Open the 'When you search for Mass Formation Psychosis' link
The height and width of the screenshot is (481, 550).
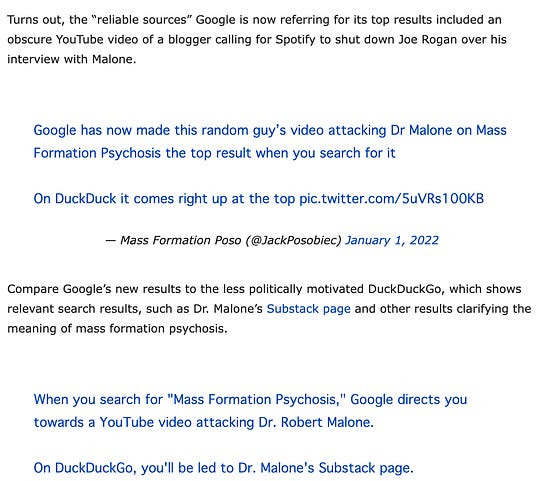(x=250, y=400)
